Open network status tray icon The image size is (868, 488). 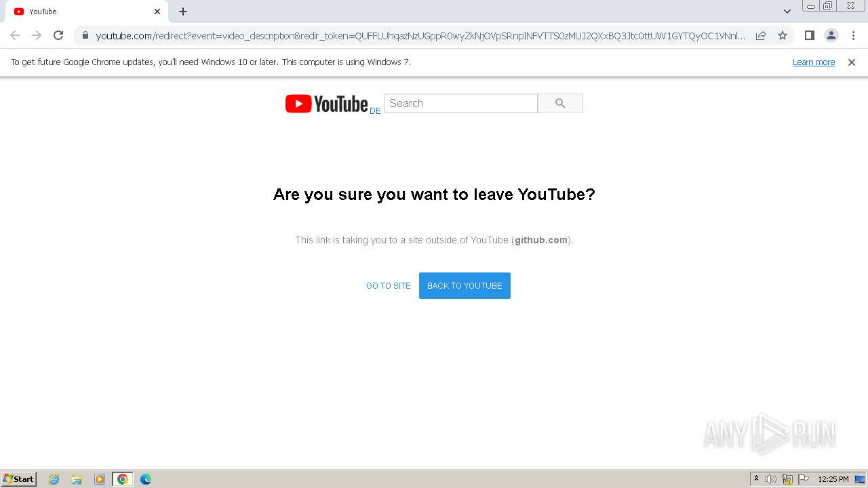point(787,479)
